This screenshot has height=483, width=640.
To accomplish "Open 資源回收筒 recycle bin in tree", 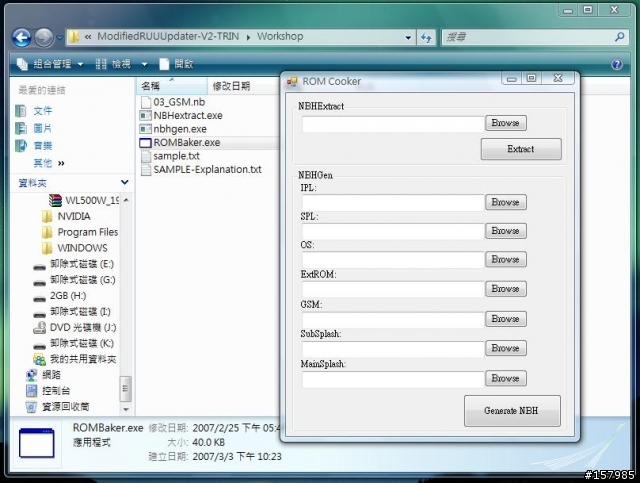I will pos(57,407).
